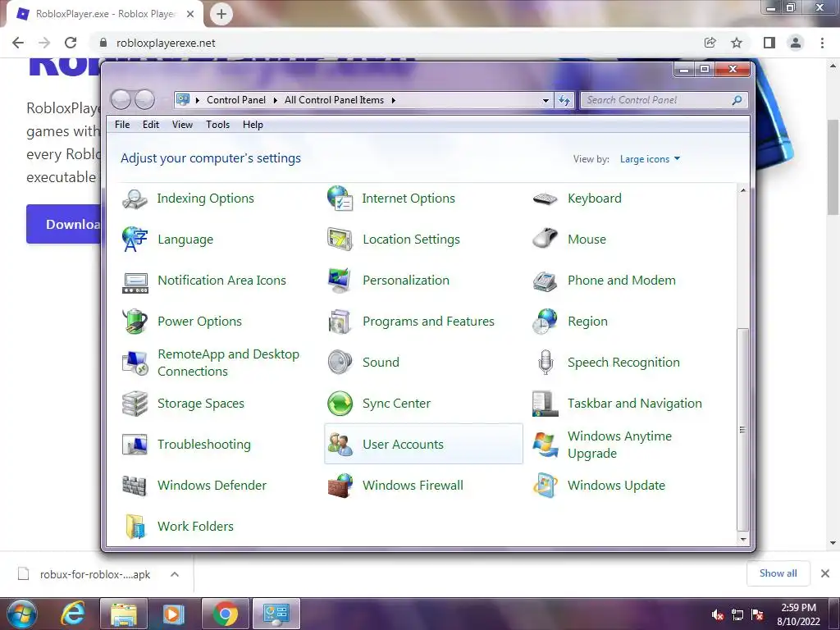This screenshot has width=840, height=630.
Task: Click the Programs and Features icon
Action: point(340,322)
